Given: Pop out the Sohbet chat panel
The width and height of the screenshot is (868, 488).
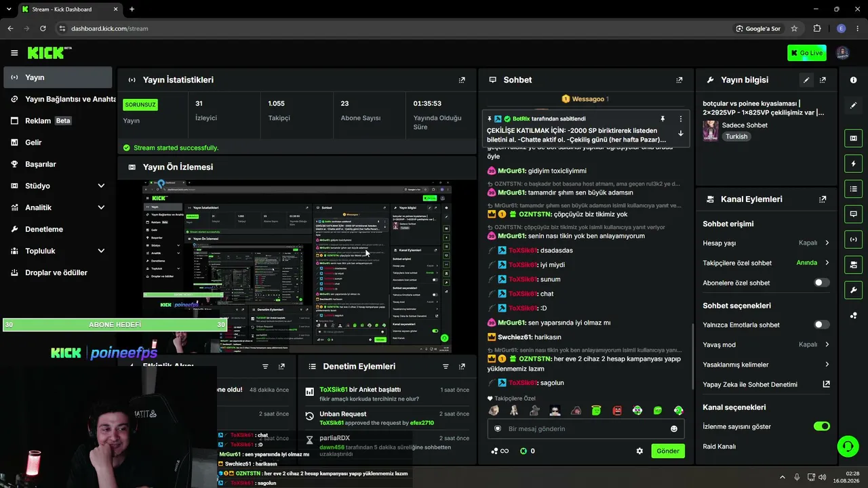Looking at the screenshot, I should 679,80.
